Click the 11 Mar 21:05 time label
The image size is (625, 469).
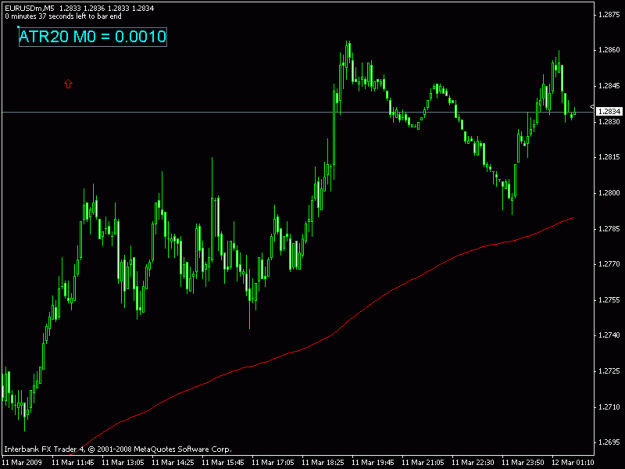point(423,463)
